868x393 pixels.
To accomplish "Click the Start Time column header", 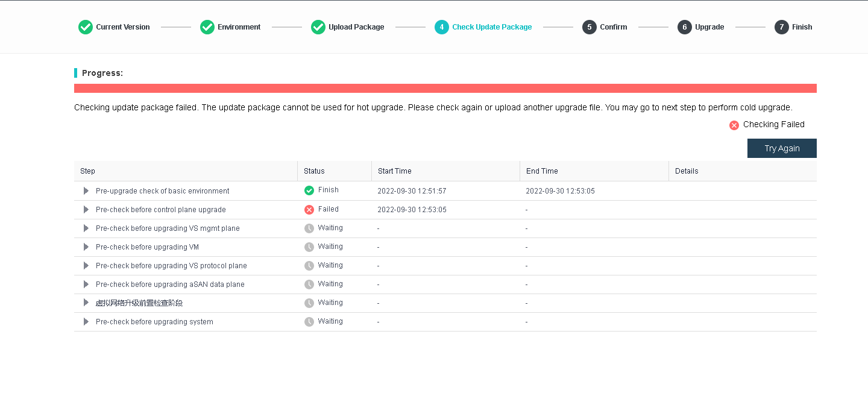I will tap(394, 171).
